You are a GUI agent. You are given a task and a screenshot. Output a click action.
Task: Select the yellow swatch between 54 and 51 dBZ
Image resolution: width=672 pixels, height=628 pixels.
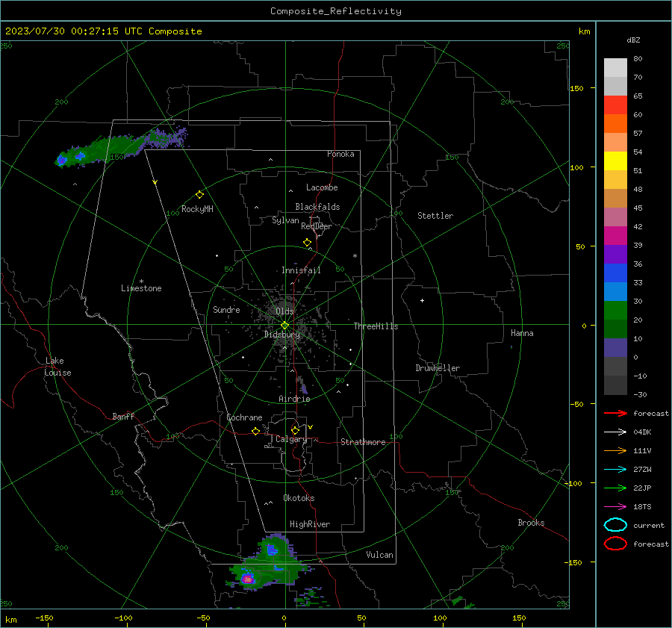coord(615,161)
